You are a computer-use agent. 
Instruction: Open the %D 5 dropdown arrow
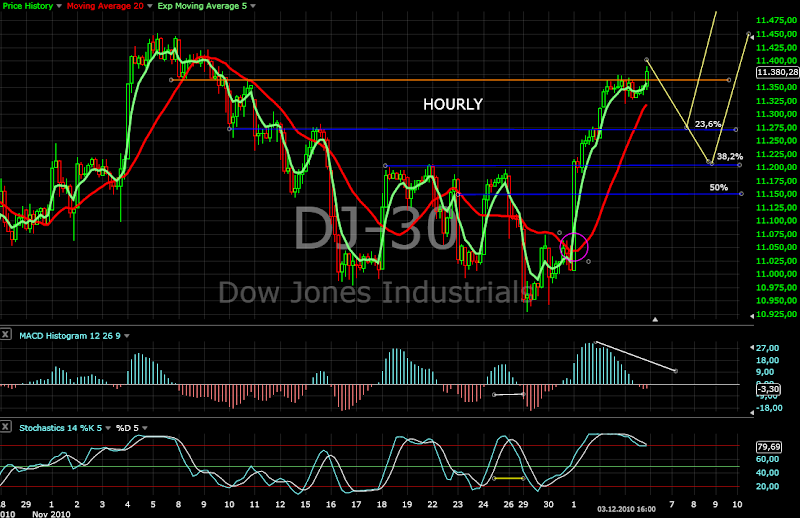pyautogui.click(x=145, y=428)
